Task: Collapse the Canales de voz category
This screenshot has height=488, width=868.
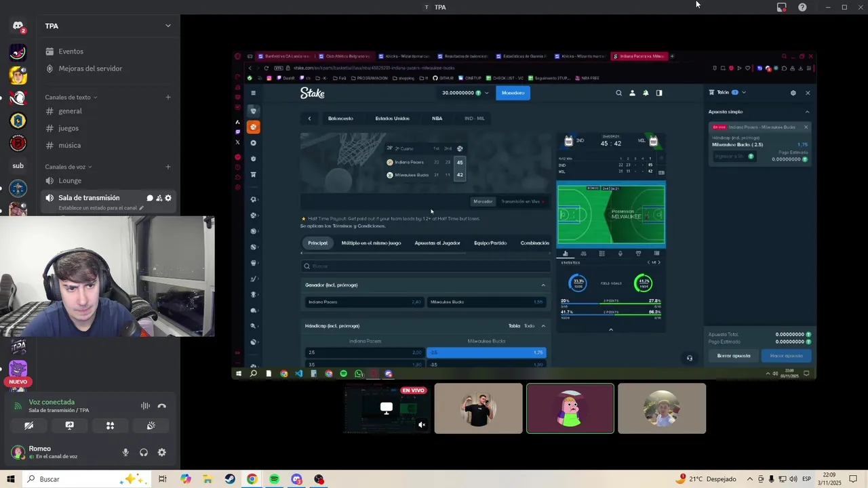Action: [x=68, y=167]
